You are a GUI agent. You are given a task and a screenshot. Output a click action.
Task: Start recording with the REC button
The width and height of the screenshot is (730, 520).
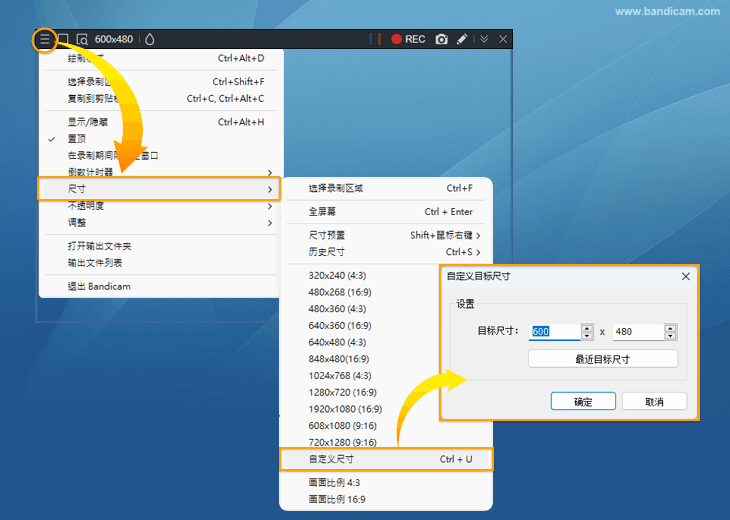coord(408,39)
